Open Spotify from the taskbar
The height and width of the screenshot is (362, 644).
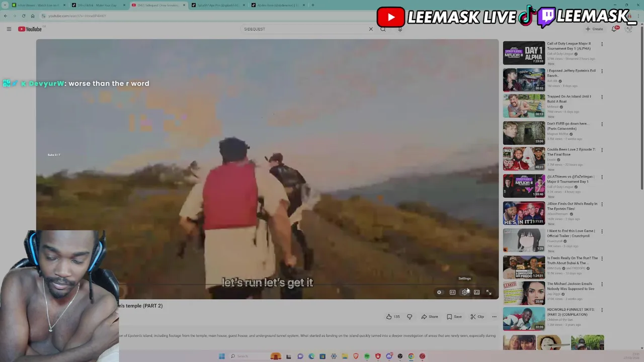pos(367,356)
